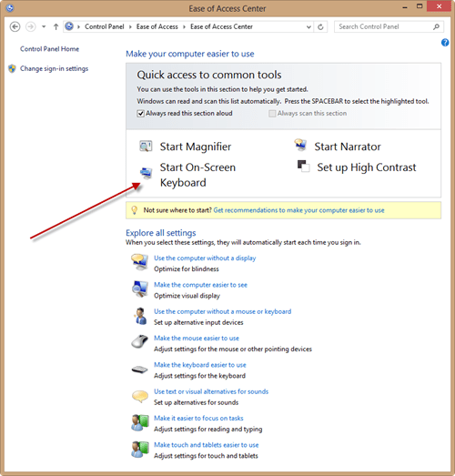Click the keyboard icon
The width and height of the screenshot is (455, 476).
click(139, 370)
